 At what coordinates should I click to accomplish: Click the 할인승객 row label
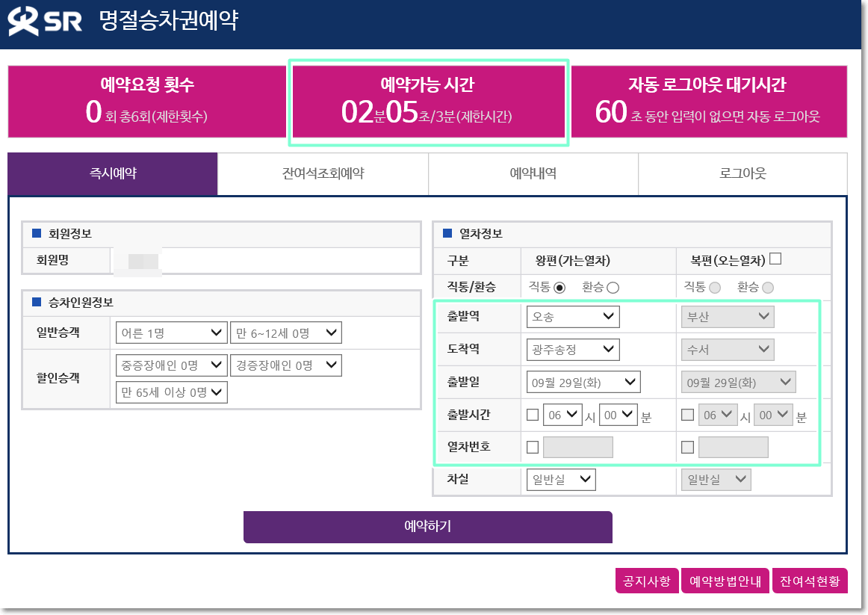(58, 379)
